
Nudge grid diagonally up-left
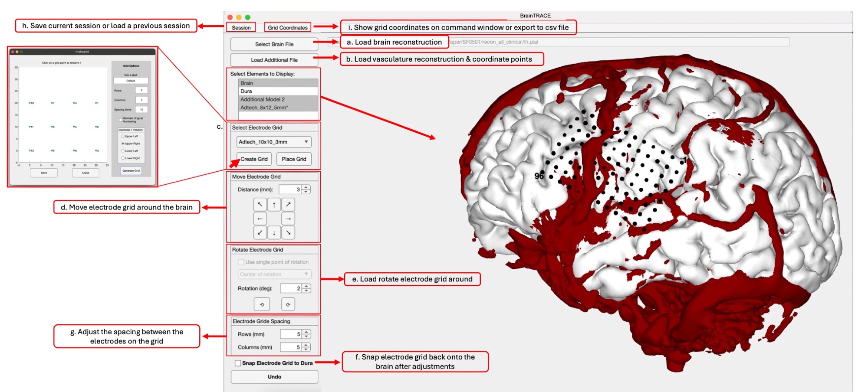pos(260,205)
